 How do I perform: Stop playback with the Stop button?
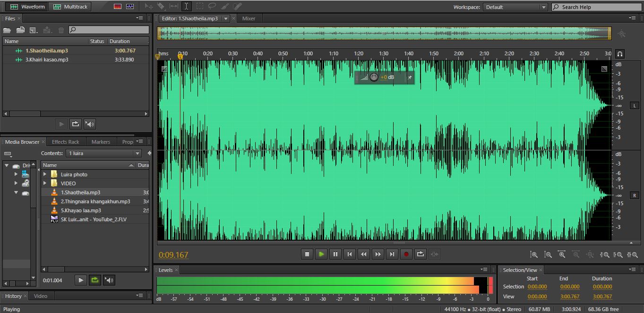tap(307, 254)
